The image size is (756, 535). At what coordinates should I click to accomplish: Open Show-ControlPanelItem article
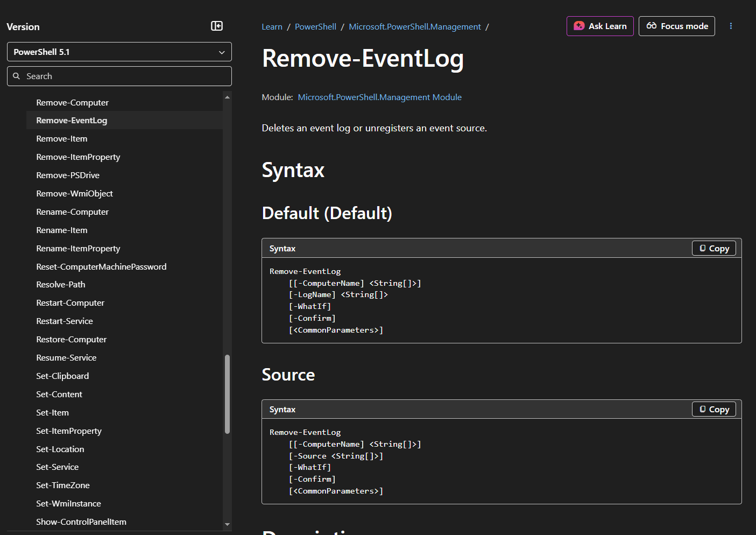(x=81, y=522)
